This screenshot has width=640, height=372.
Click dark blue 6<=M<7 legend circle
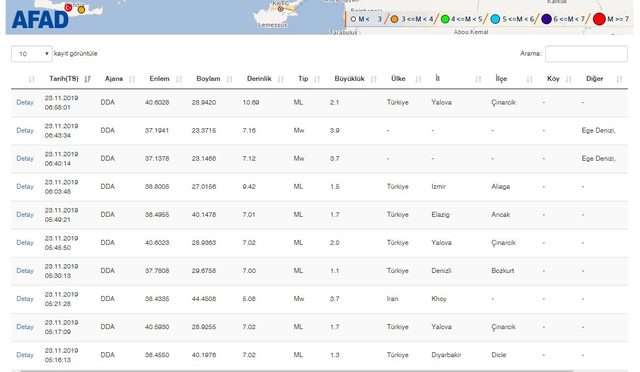[x=546, y=19]
